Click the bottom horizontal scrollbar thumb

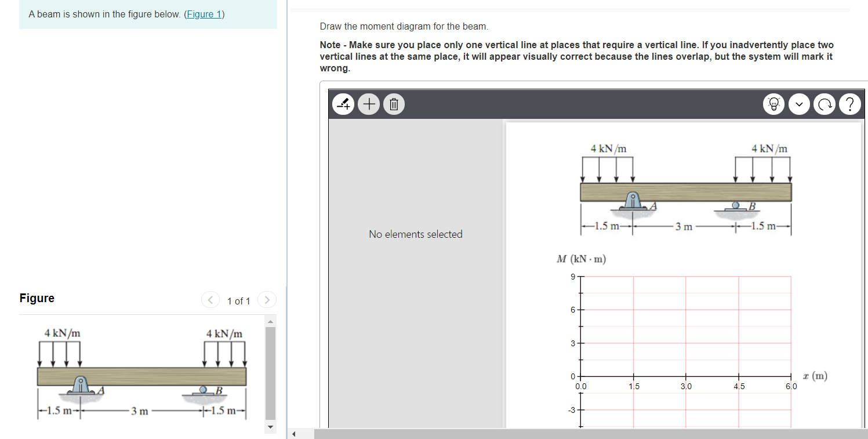coord(591,434)
